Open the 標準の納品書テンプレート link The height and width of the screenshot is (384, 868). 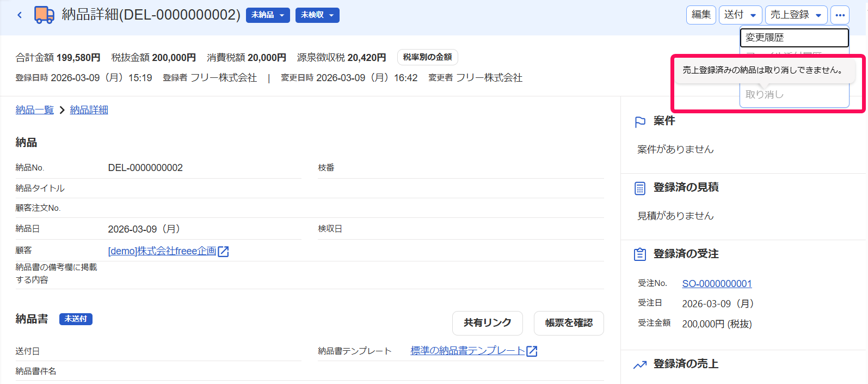click(x=468, y=351)
